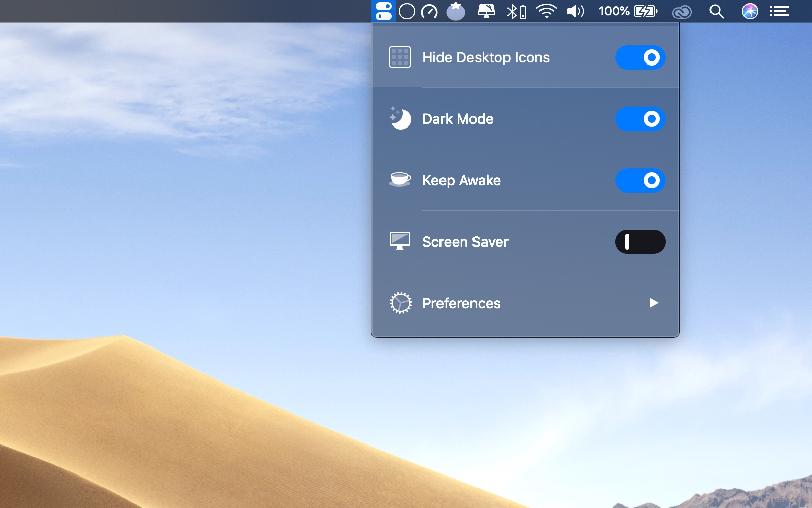Click the Bluetooth status icon

516,11
